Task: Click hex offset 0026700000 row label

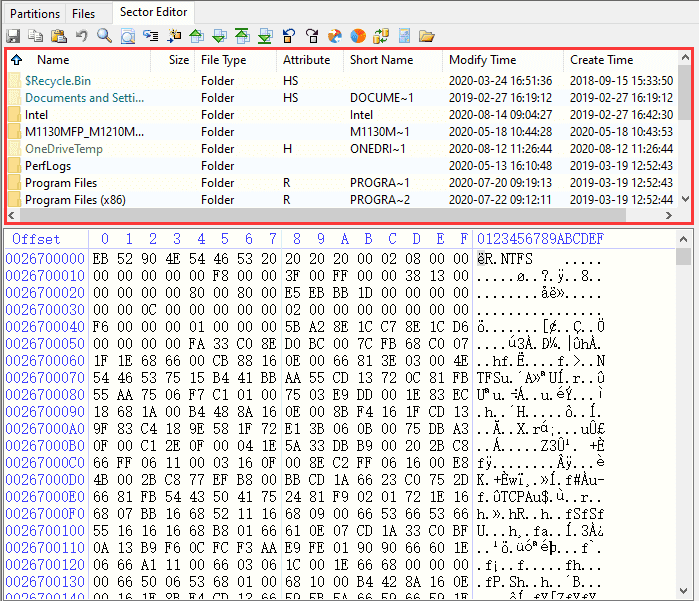Action: (45, 258)
